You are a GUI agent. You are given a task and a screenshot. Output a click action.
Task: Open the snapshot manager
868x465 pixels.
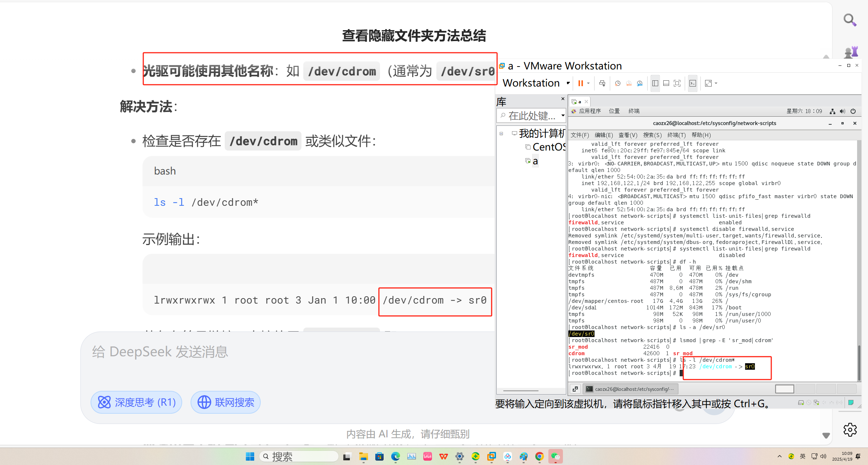point(640,83)
